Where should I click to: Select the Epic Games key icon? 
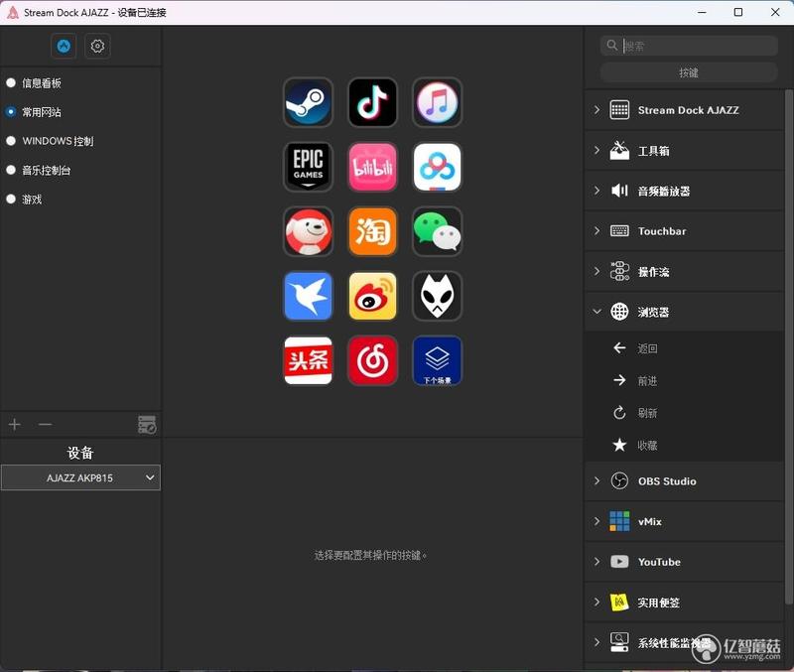coord(308,167)
